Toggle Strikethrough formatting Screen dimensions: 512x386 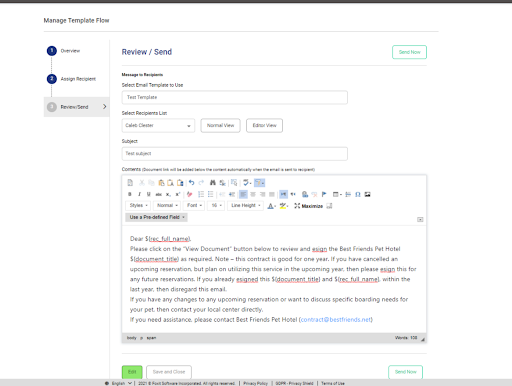pyautogui.click(x=159, y=194)
